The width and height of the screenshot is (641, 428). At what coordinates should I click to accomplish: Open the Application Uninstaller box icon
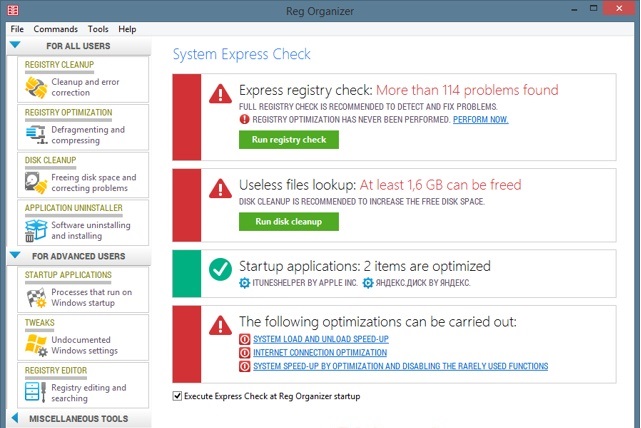[36, 230]
